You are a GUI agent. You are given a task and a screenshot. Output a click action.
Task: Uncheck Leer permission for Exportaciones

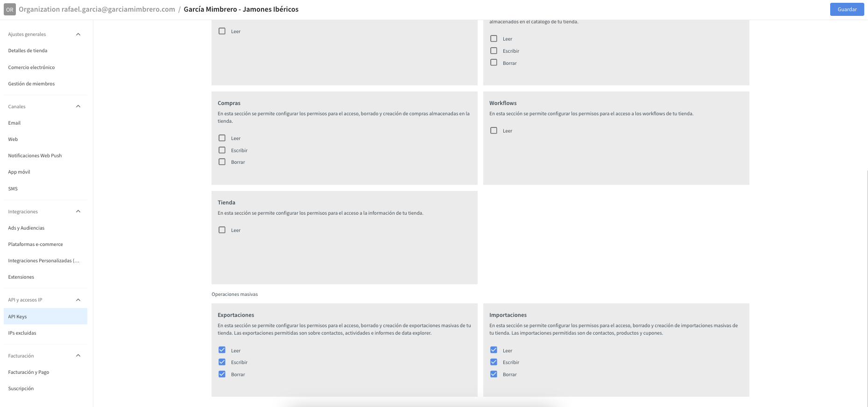tap(222, 350)
